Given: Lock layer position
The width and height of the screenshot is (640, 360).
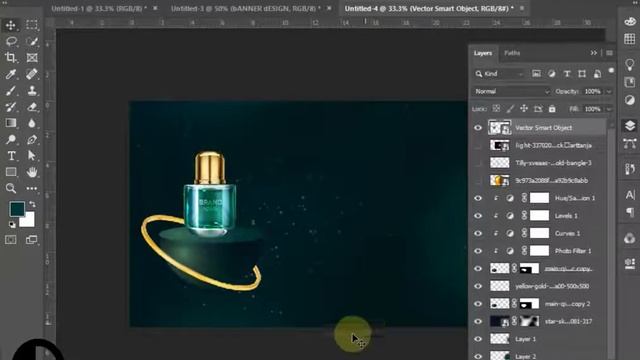Looking at the screenshot, I should pos(524,109).
